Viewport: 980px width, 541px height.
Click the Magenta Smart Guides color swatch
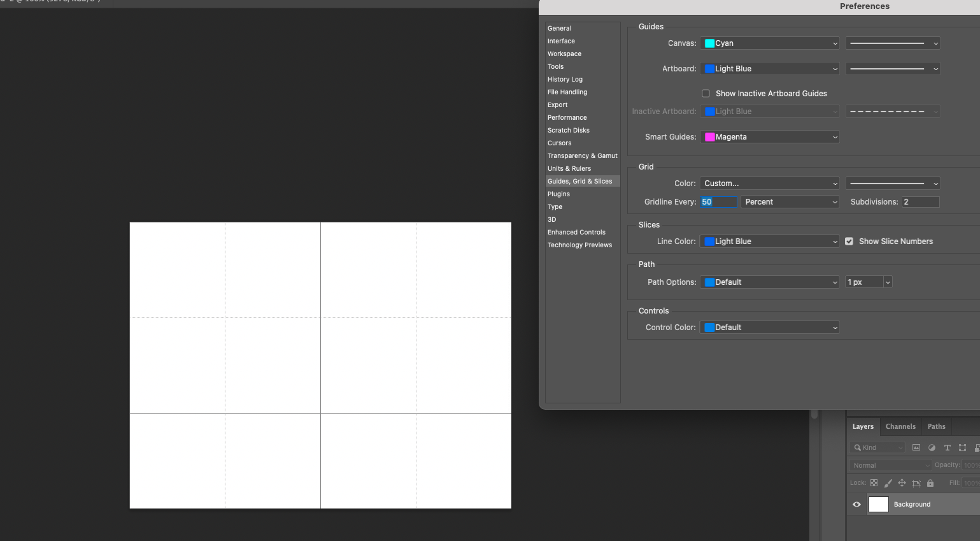point(709,136)
